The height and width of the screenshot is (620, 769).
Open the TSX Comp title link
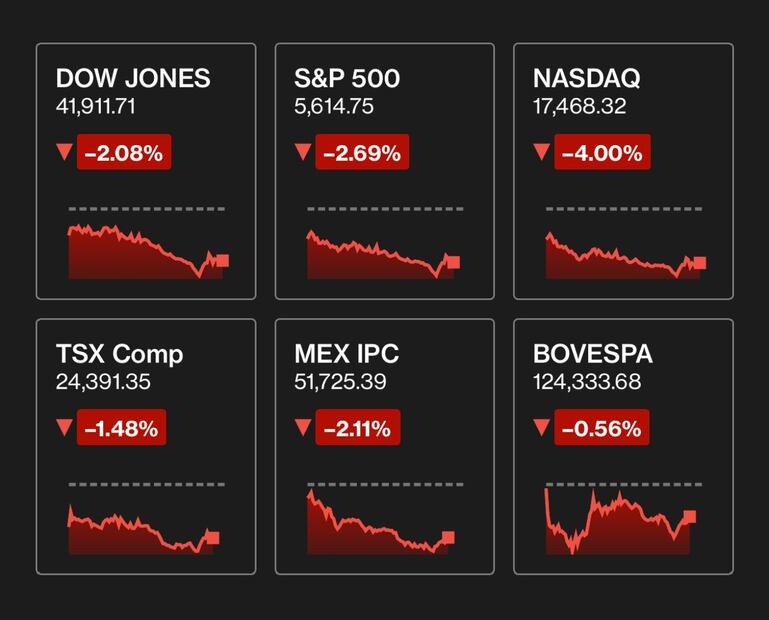(120, 354)
